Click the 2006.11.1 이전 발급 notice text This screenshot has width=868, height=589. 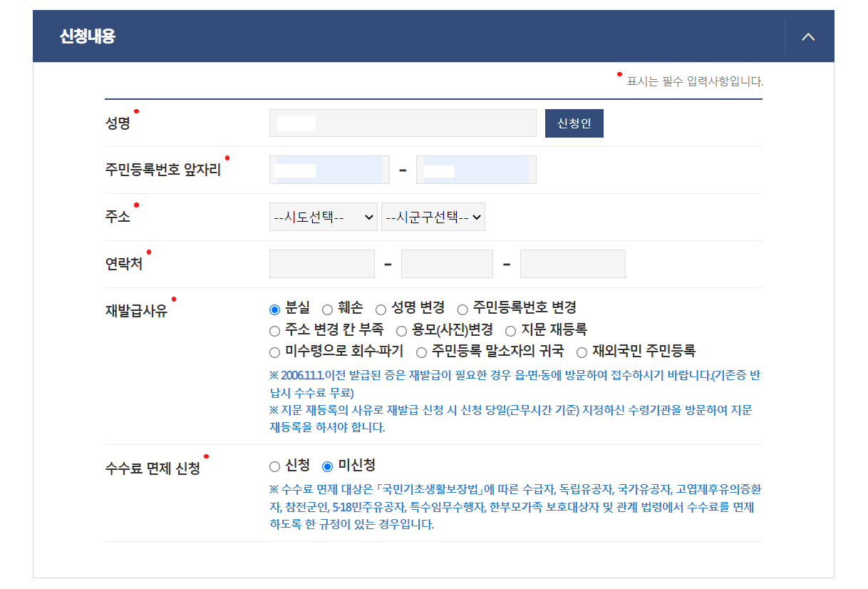[x=515, y=384]
